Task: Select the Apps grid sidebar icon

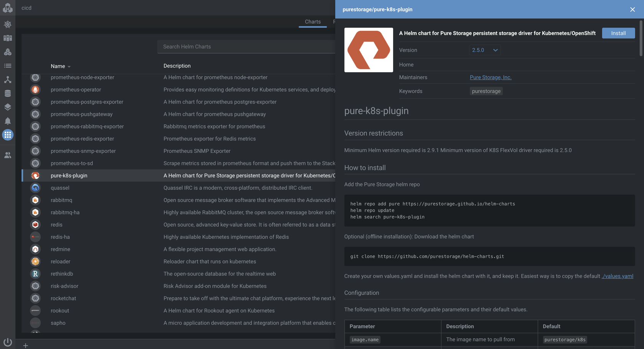Action: tap(8, 135)
